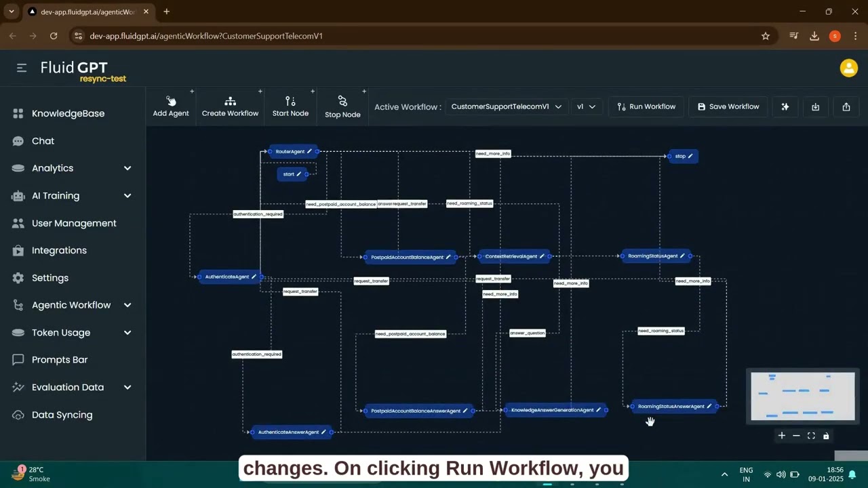
Task: Toggle the canvas lock control
Action: 826,436
